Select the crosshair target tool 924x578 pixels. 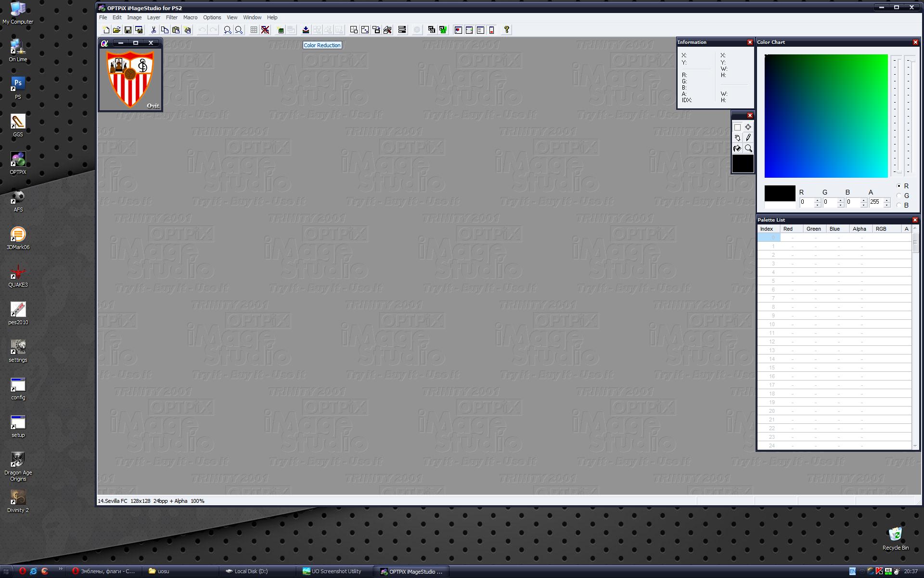pyautogui.click(x=748, y=127)
